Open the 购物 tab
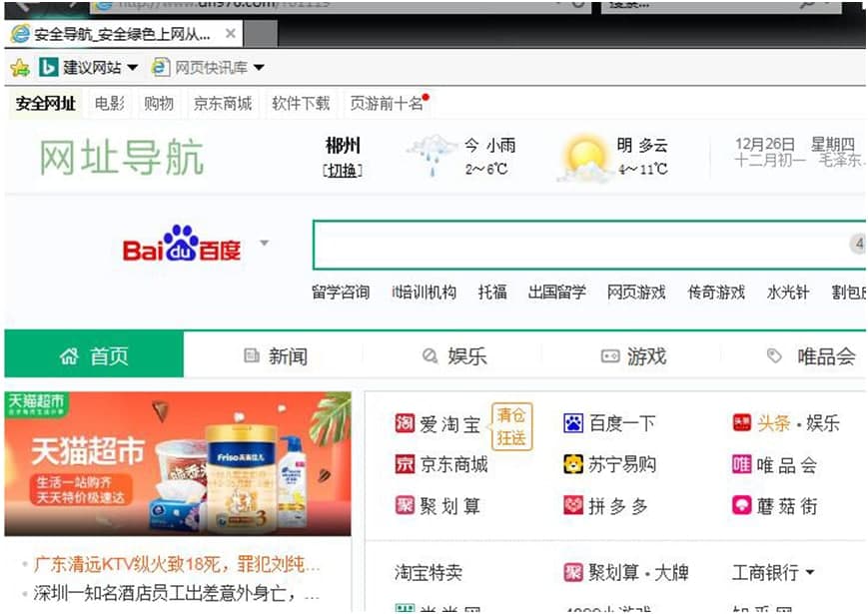 (159, 104)
